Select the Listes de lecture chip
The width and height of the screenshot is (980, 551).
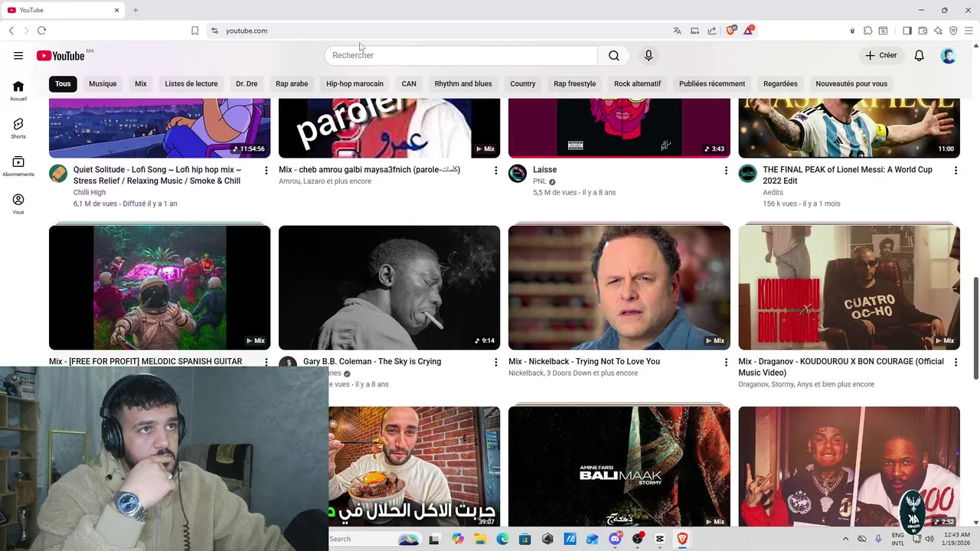pyautogui.click(x=191, y=83)
